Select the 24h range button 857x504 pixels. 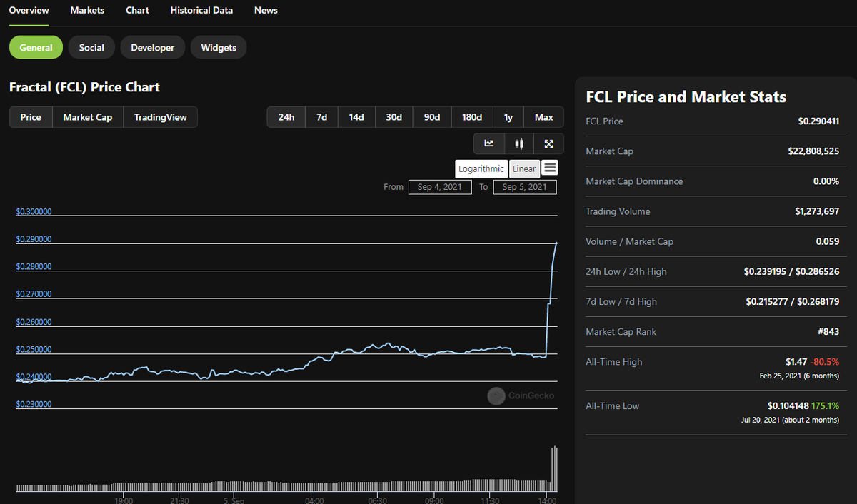pyautogui.click(x=285, y=116)
